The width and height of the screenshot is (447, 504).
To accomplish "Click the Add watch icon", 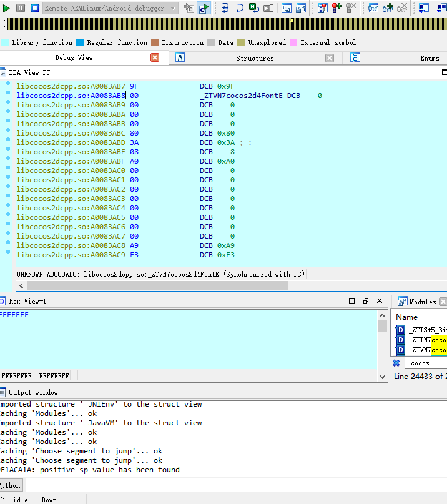I will tap(388, 8).
